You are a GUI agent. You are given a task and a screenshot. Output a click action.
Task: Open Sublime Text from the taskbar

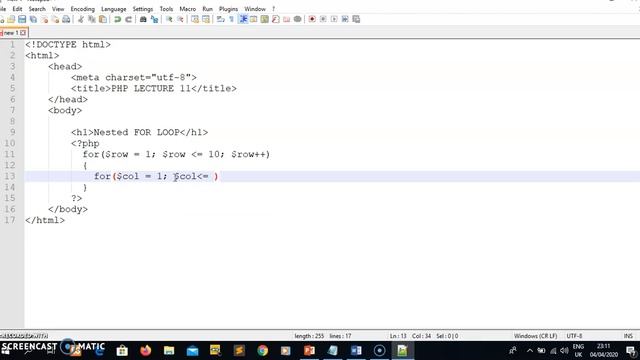click(x=239, y=350)
